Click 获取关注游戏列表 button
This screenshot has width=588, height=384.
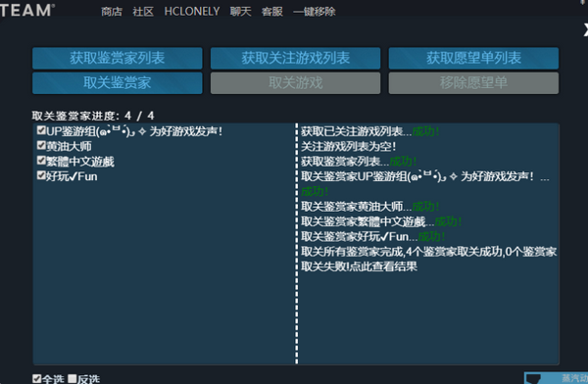point(296,58)
